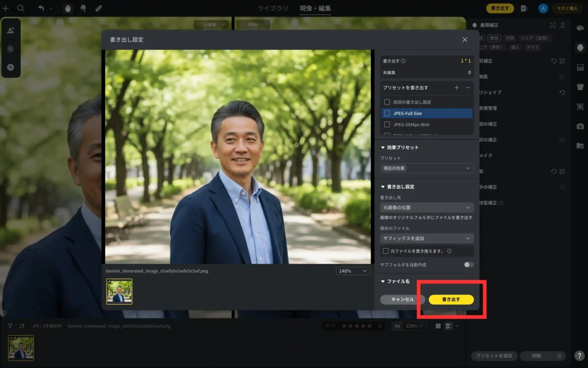
Task: Open the 元画像の位置 export destination dropdown
Action: [427, 208]
